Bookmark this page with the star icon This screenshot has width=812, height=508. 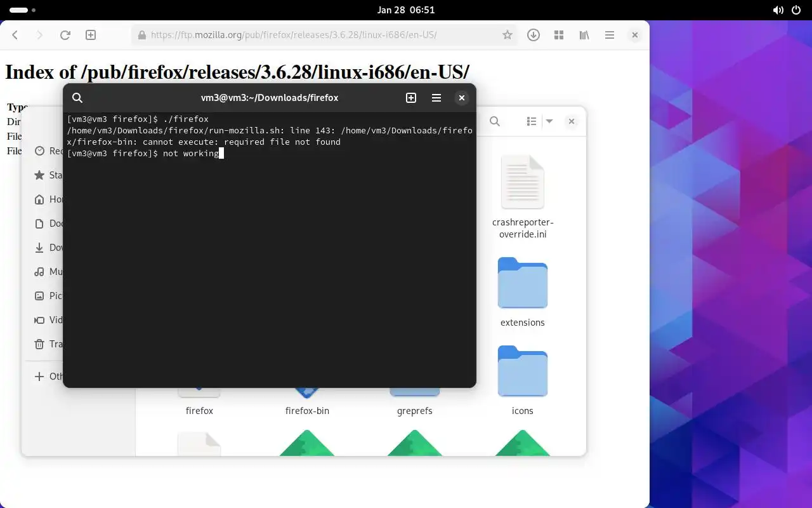(x=507, y=36)
